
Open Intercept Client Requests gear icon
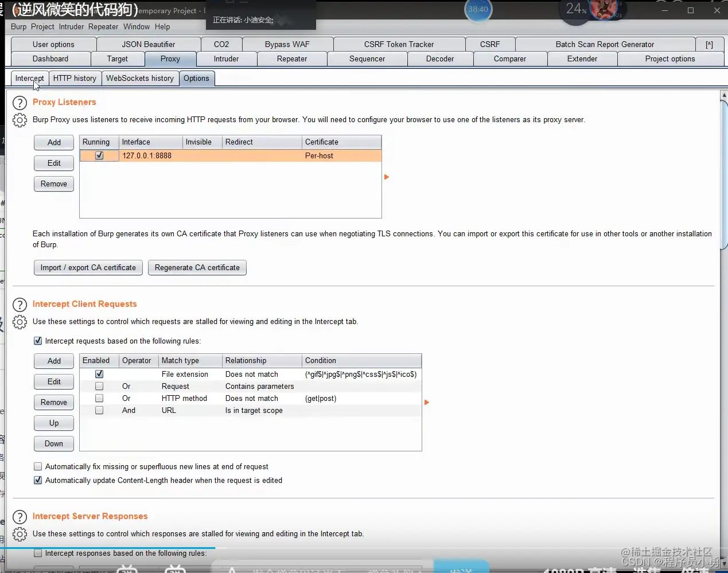(20, 322)
